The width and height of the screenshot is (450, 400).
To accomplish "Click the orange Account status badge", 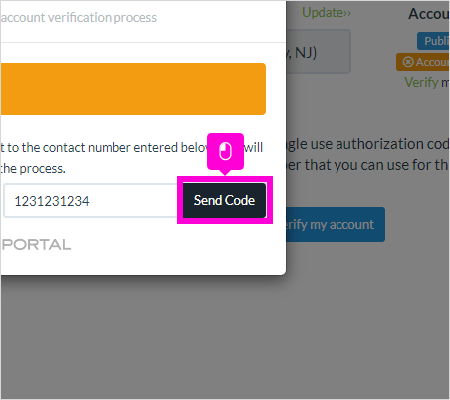I will (423, 62).
